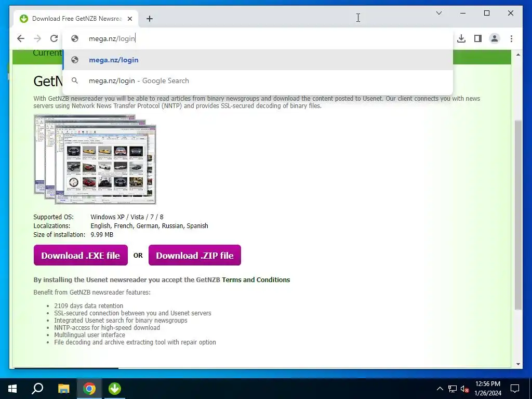Click the green download arrow taskbar icon

(115, 389)
